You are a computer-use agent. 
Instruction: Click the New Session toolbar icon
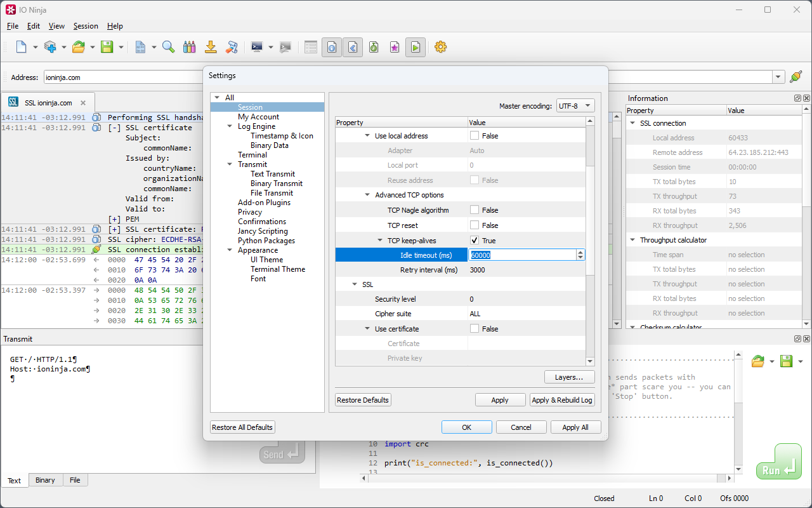[22, 47]
